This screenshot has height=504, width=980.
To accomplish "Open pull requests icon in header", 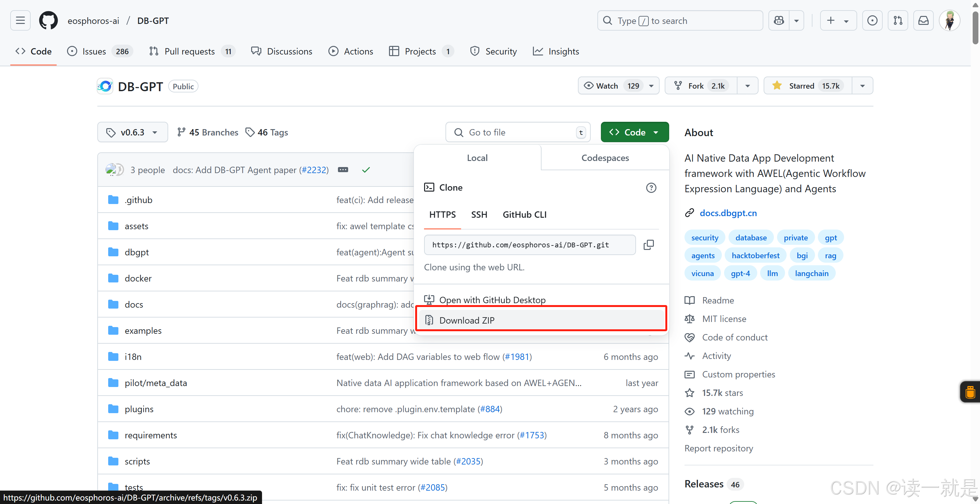I will click(898, 20).
